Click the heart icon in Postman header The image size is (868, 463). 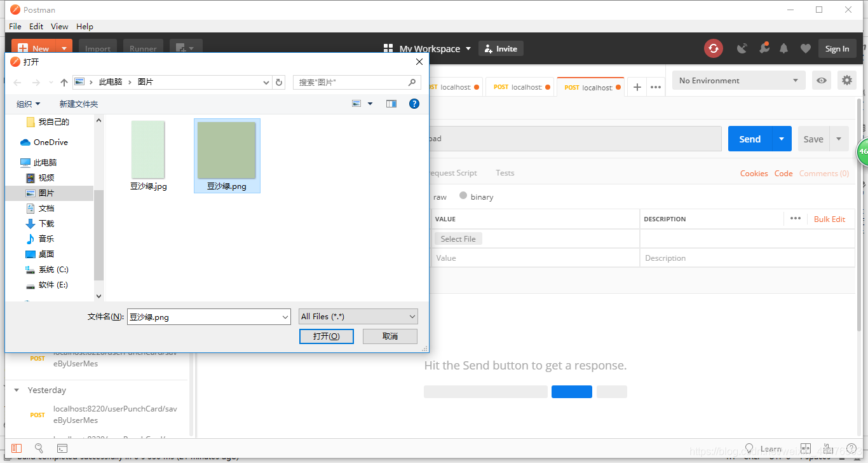pyautogui.click(x=805, y=48)
